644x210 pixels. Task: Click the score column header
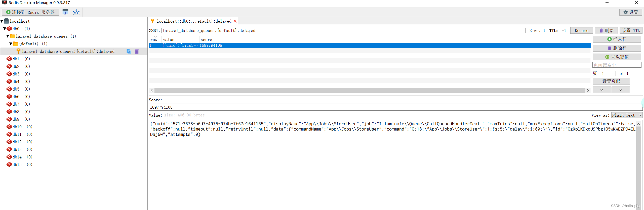[x=395, y=39]
